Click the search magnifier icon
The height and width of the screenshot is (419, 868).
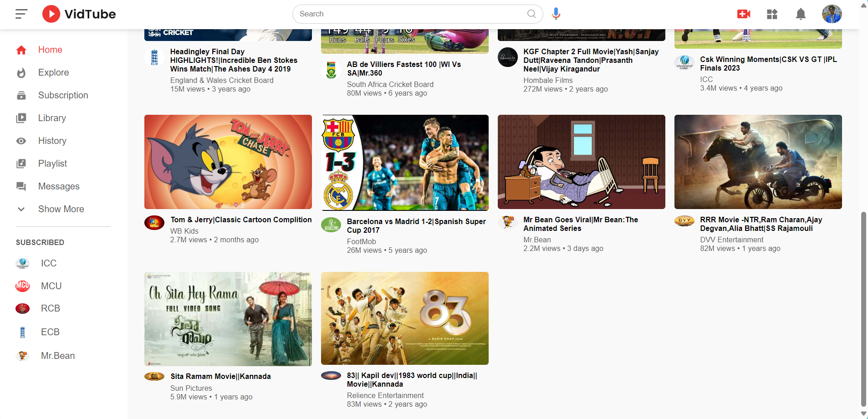[531, 14]
